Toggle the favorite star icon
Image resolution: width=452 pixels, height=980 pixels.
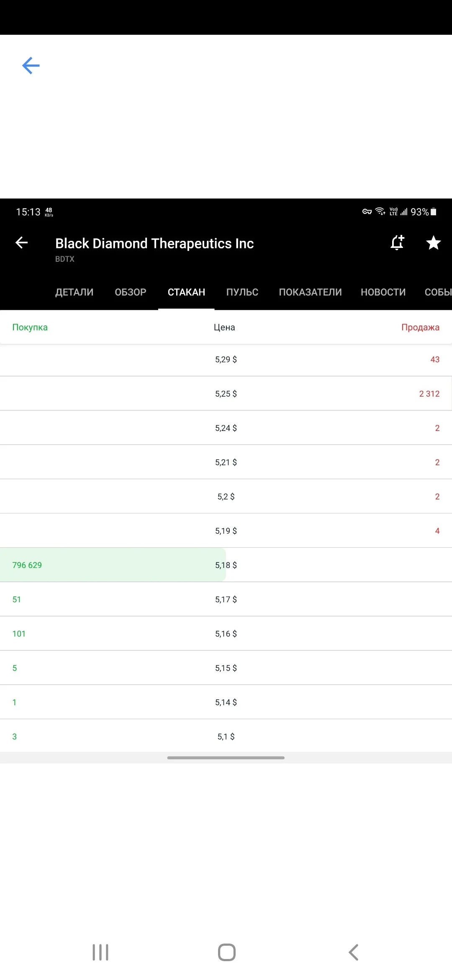point(433,243)
